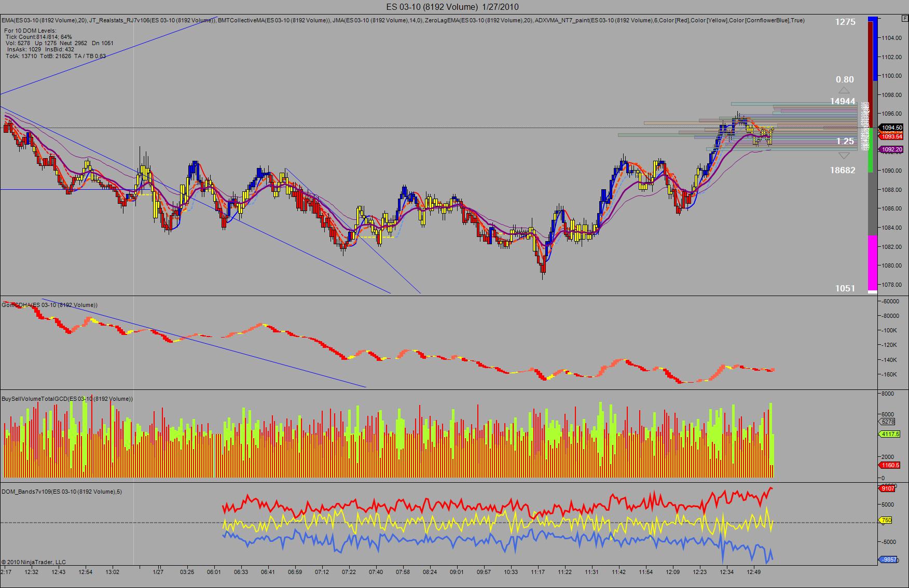Image resolution: width=909 pixels, height=588 pixels.
Task: Click the 1104.00 price axis label
Action: (x=891, y=38)
